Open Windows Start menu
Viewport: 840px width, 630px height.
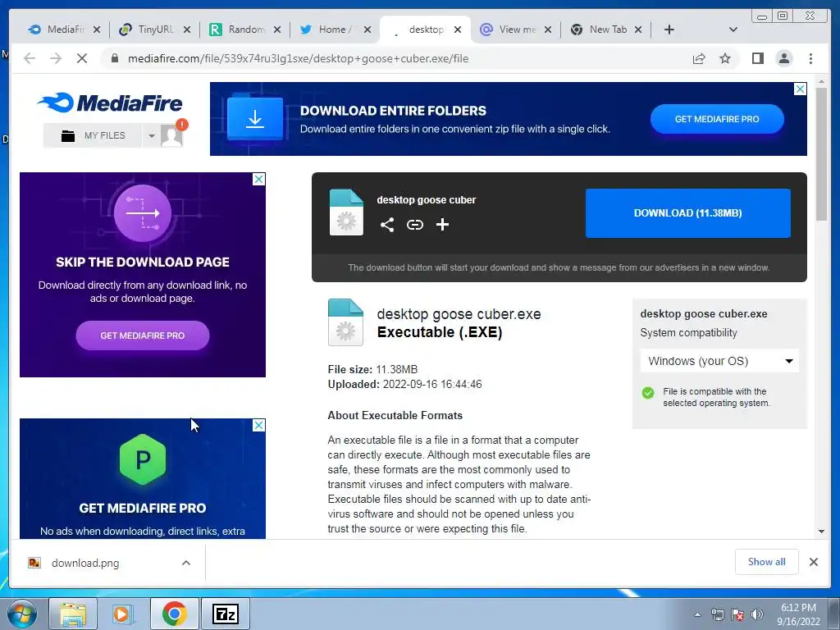pos(21,614)
